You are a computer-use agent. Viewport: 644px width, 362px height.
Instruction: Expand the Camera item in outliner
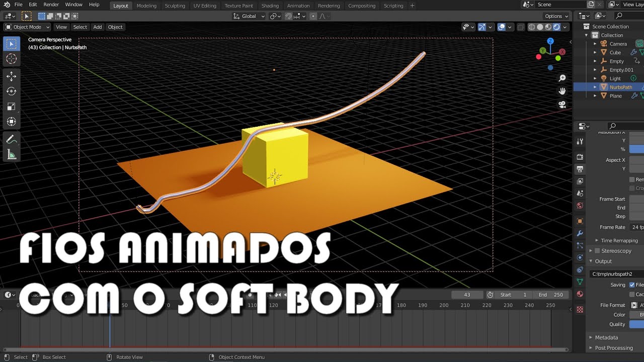[595, 44]
